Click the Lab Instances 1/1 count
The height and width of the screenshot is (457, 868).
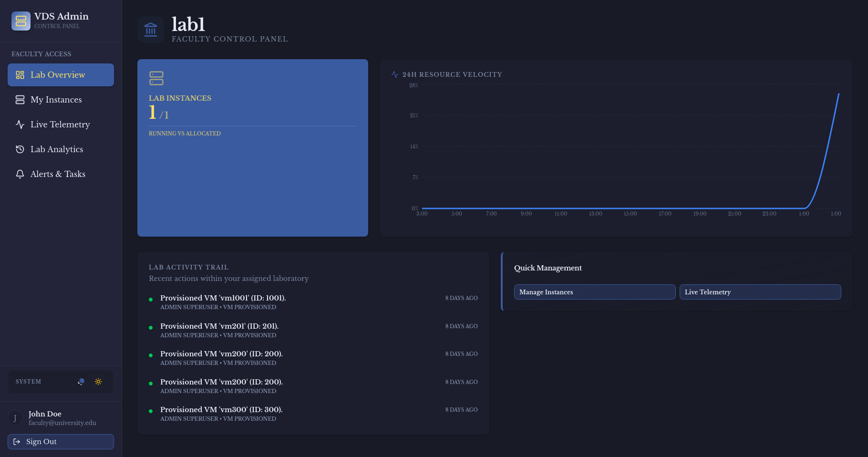[x=159, y=113]
